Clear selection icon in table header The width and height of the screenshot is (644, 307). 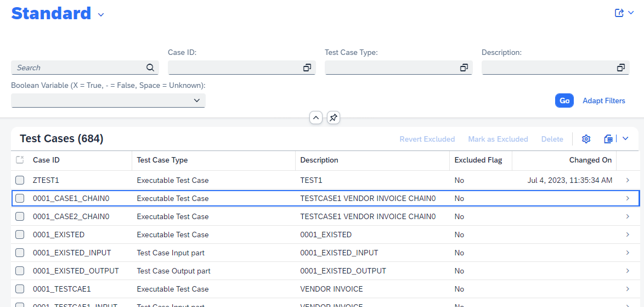point(20,160)
